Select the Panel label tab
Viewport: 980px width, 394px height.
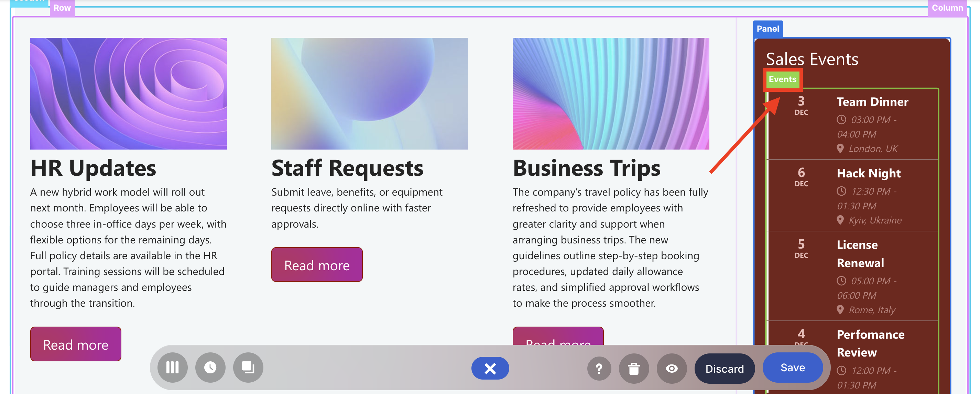coord(768,29)
